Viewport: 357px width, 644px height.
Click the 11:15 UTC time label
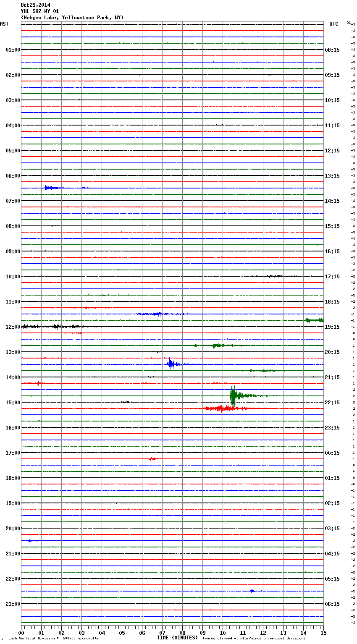332,126
